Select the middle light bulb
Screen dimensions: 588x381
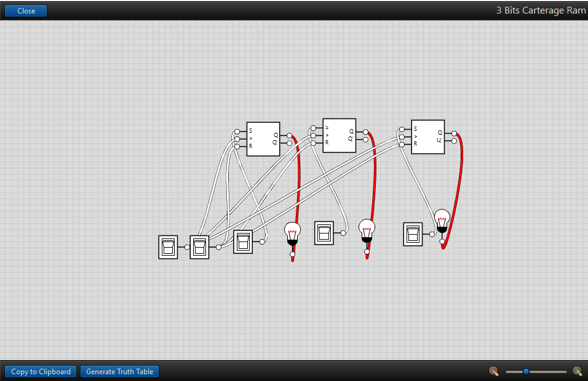pyautogui.click(x=367, y=230)
